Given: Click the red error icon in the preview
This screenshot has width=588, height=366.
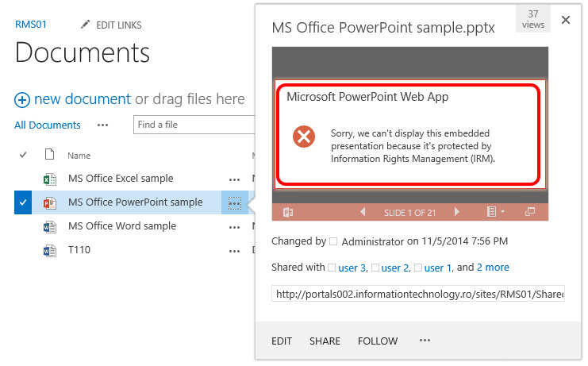Looking at the screenshot, I should pos(304,136).
